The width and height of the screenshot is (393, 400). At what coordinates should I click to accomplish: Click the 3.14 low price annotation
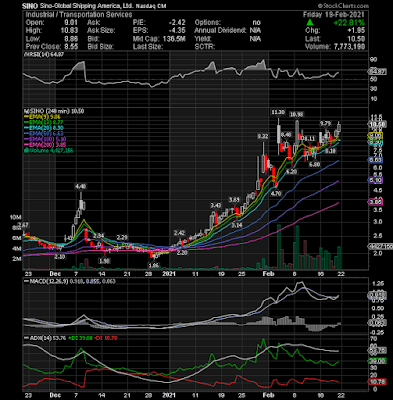pyautogui.click(x=236, y=226)
